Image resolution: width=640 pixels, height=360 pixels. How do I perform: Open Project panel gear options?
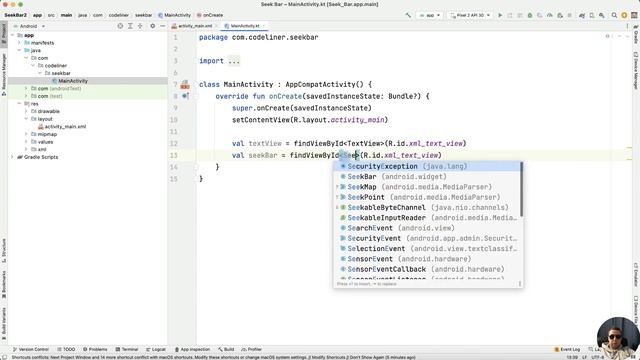point(153,26)
